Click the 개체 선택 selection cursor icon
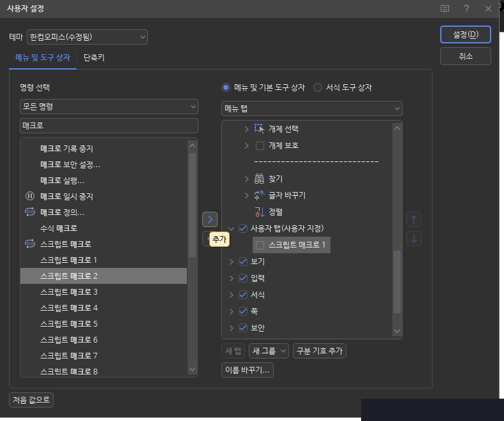The height and width of the screenshot is (421, 504). pos(259,129)
